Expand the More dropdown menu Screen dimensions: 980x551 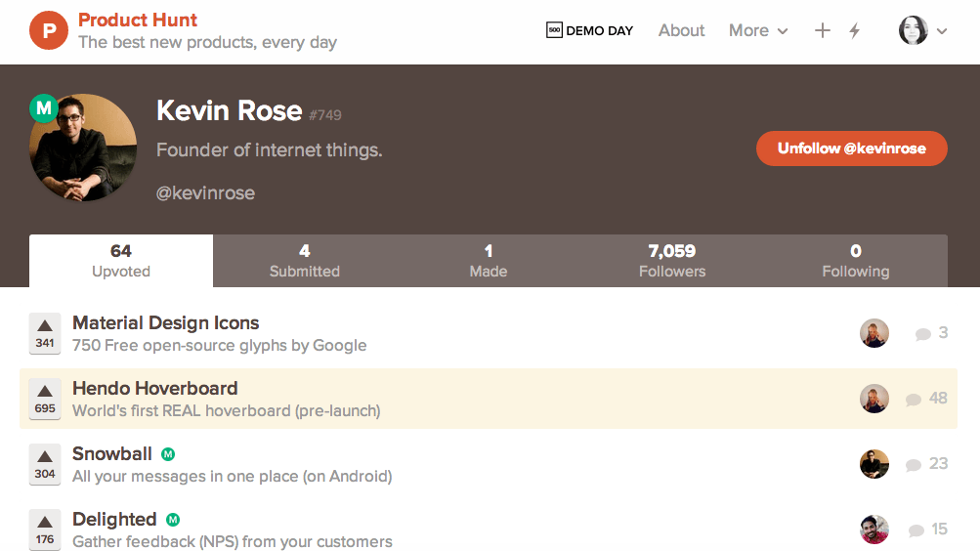tap(758, 31)
